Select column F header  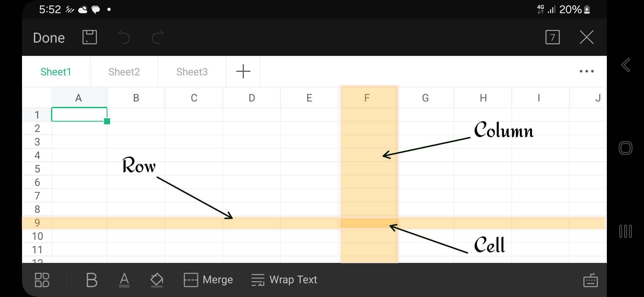(367, 98)
